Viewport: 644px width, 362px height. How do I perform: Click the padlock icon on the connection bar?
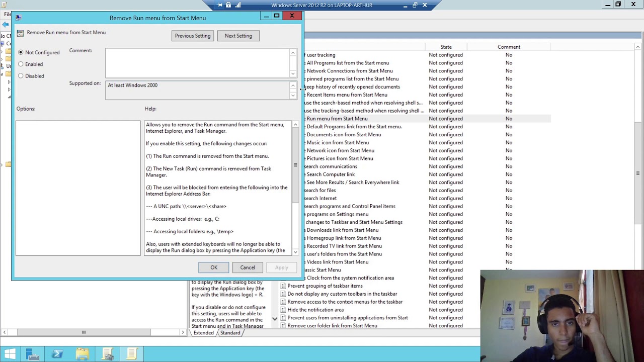[x=228, y=5]
